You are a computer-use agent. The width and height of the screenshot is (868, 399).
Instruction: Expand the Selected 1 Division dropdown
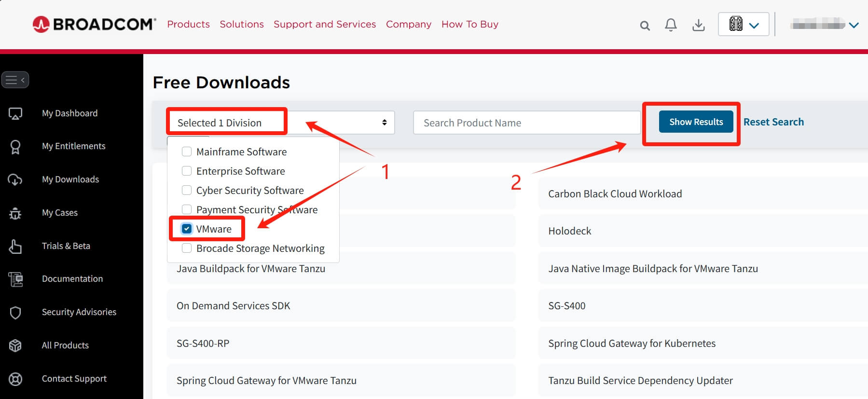click(x=281, y=123)
